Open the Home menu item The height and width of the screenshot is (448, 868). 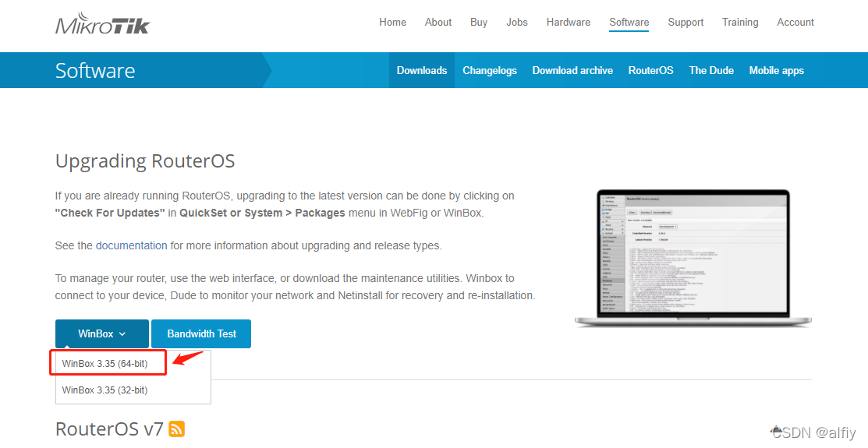pos(392,22)
